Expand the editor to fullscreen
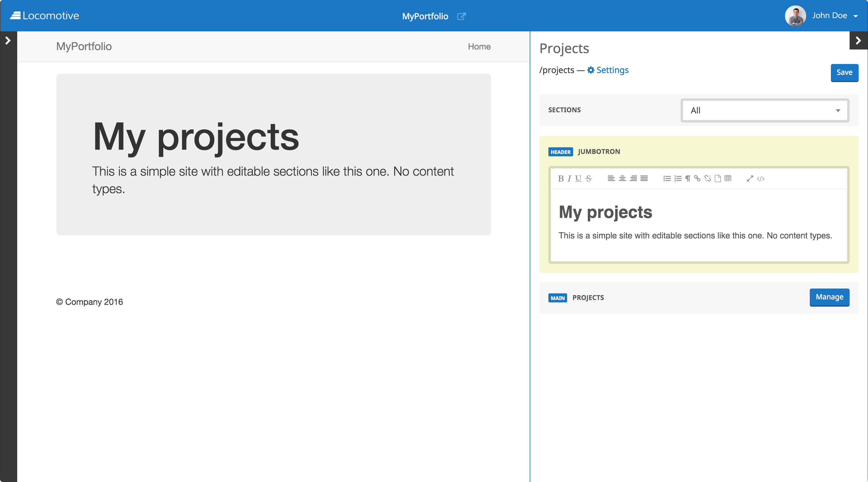The width and height of the screenshot is (868, 482). coord(750,179)
